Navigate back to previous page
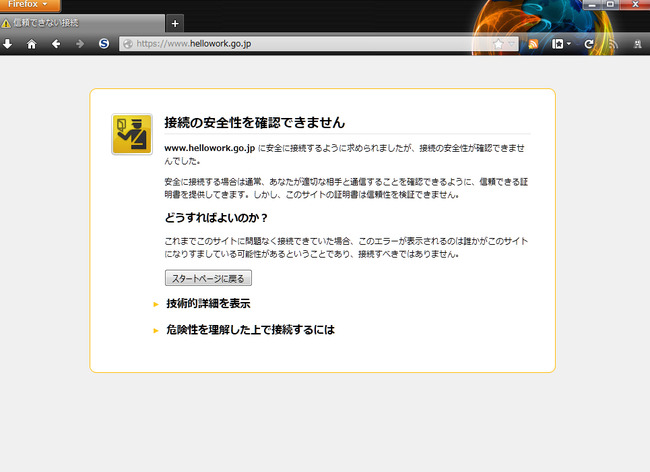Image resolution: width=650 pixels, height=472 pixels. click(x=56, y=44)
